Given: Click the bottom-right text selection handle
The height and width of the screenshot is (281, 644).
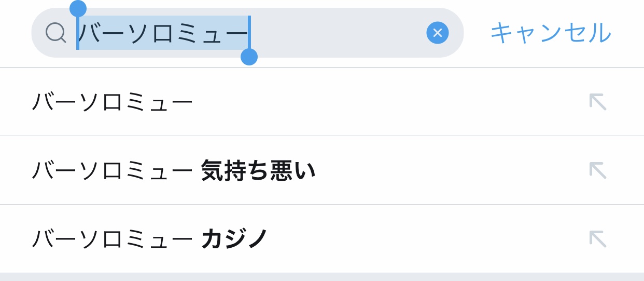Looking at the screenshot, I should tap(249, 57).
